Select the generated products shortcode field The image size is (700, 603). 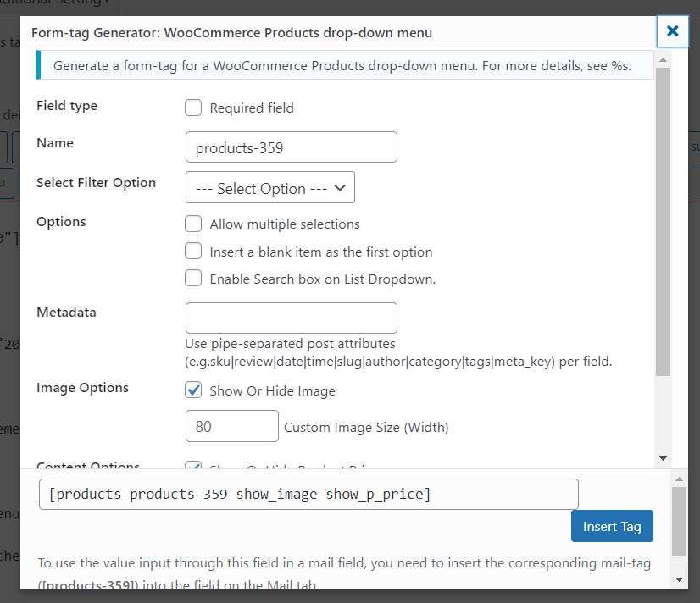[x=308, y=495]
